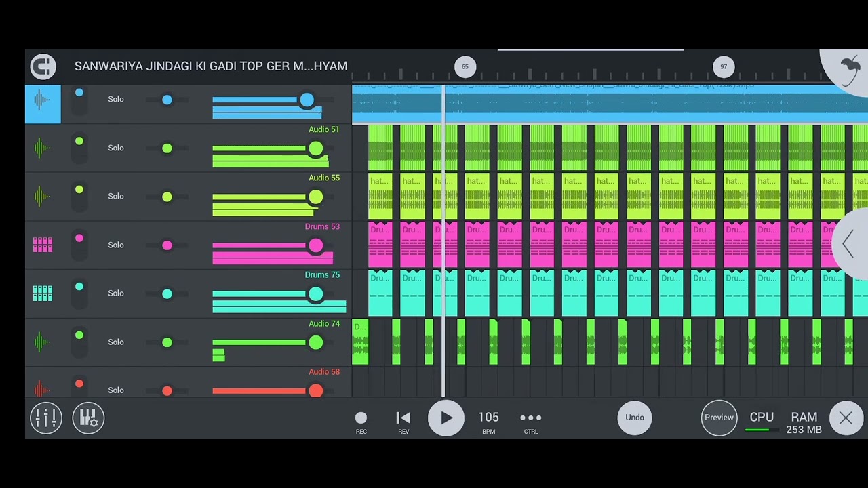Screen dimensions: 868x488
Task: Change the 105 BPM tempo value
Action: pyautogui.click(x=488, y=421)
